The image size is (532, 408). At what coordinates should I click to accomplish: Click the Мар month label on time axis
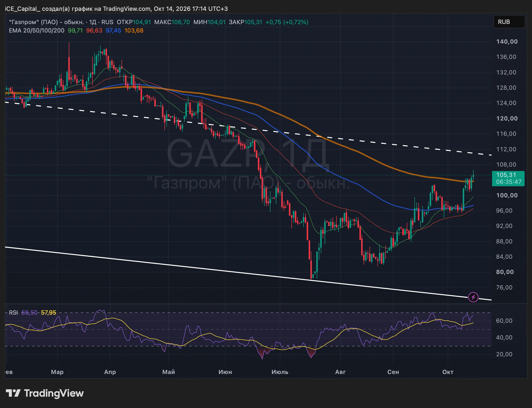point(57,372)
